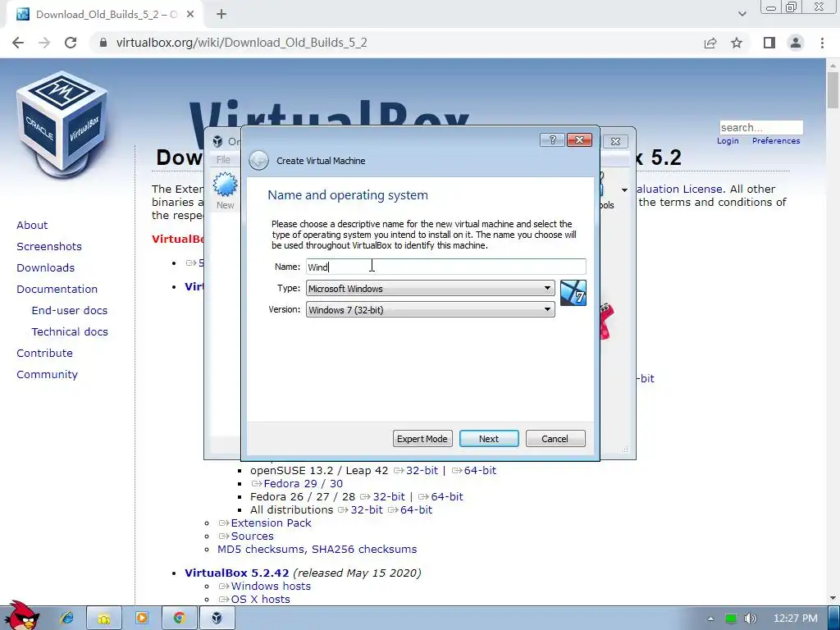Click the help question mark button in dialog
This screenshot has height=630, width=840.
coord(552,139)
